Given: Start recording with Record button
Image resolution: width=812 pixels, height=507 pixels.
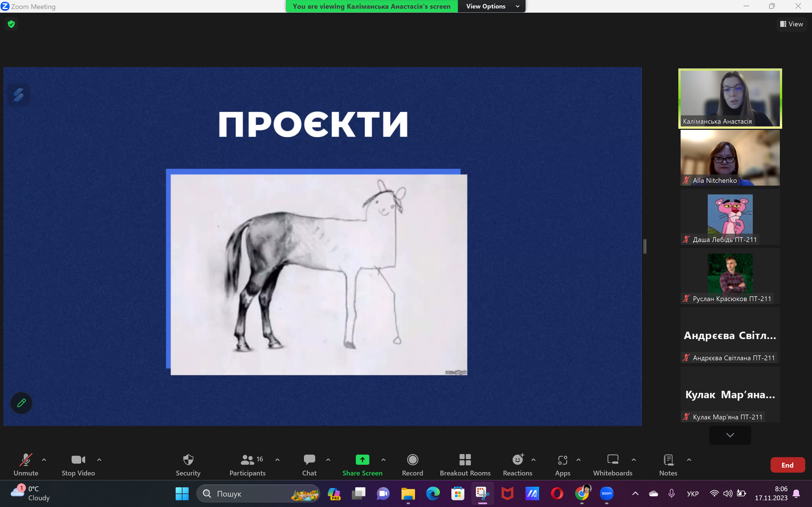Looking at the screenshot, I should 412,464.
